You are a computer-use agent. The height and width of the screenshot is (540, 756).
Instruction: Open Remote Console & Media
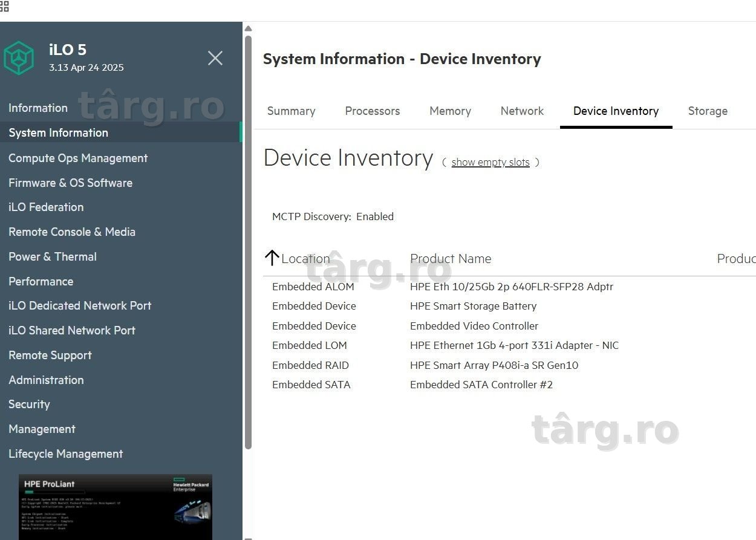tap(72, 232)
